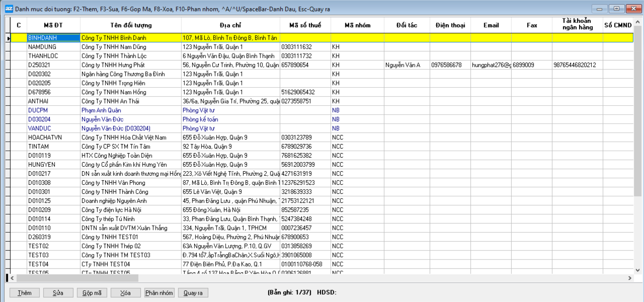Open the Phân nhóm dialog button
Image resolution: width=644 pixels, height=302 pixels.
point(159,293)
